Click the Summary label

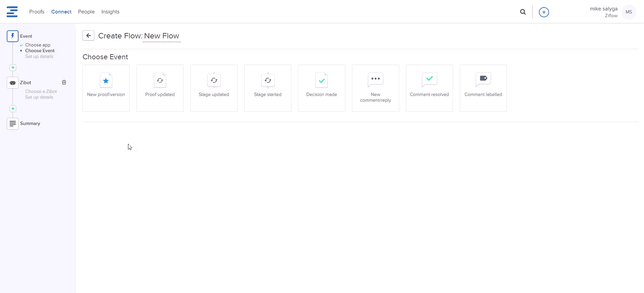pyautogui.click(x=30, y=123)
